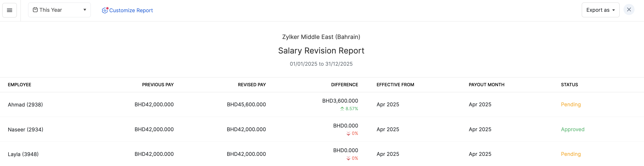Open employee Naseer (2934) row
644x166 pixels.
[26, 130]
